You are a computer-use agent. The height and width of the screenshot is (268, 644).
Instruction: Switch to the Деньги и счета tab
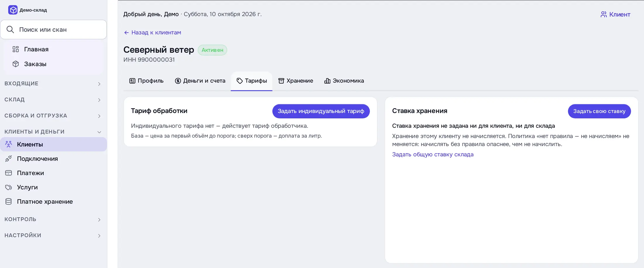[x=200, y=81]
